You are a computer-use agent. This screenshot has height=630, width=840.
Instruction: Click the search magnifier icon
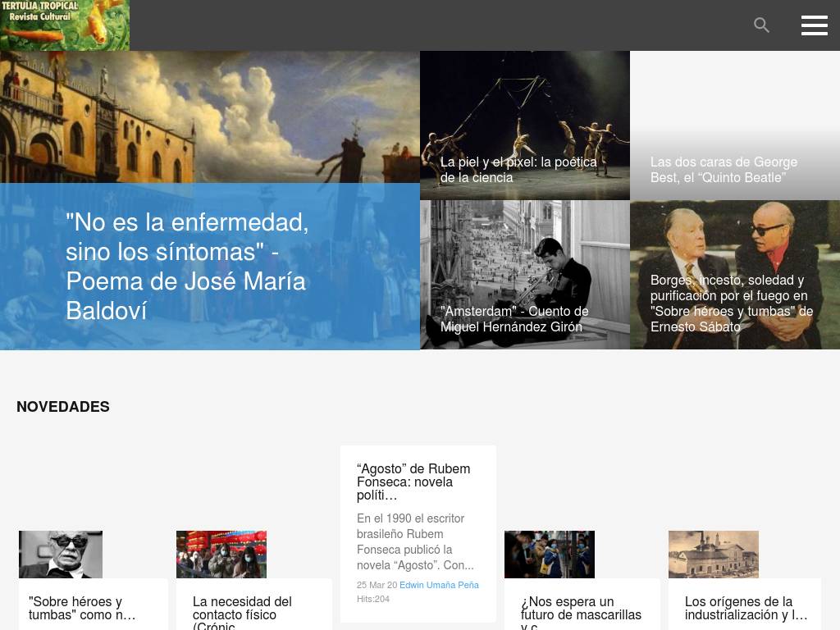tap(761, 25)
